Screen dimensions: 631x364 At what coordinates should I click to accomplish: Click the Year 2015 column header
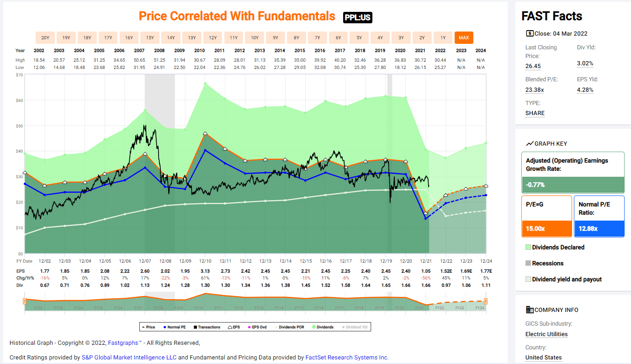click(300, 51)
